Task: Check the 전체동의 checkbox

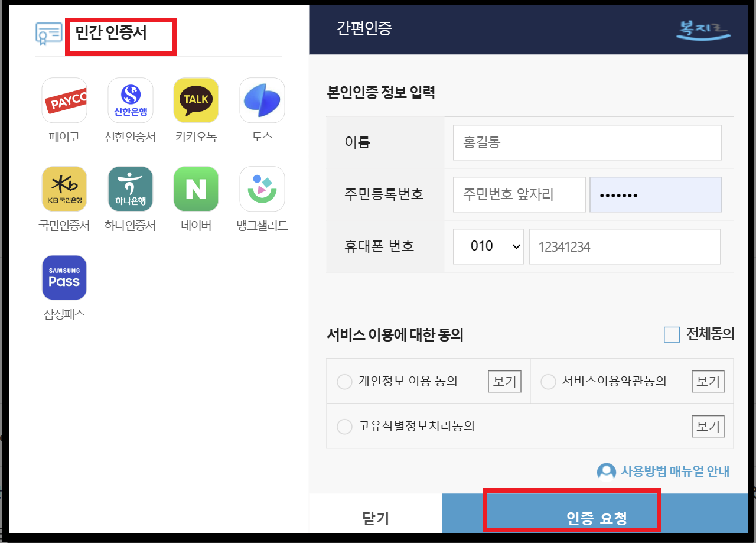Action: pos(672,334)
